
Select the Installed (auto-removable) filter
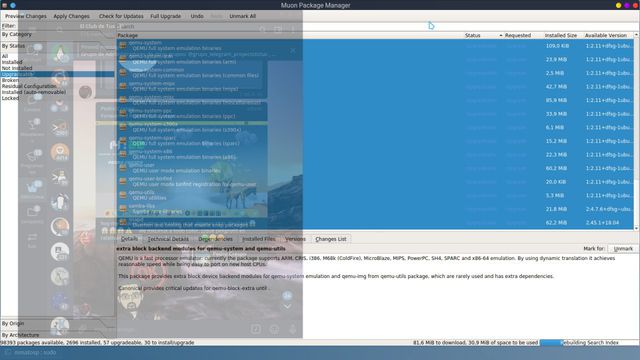click(33, 92)
